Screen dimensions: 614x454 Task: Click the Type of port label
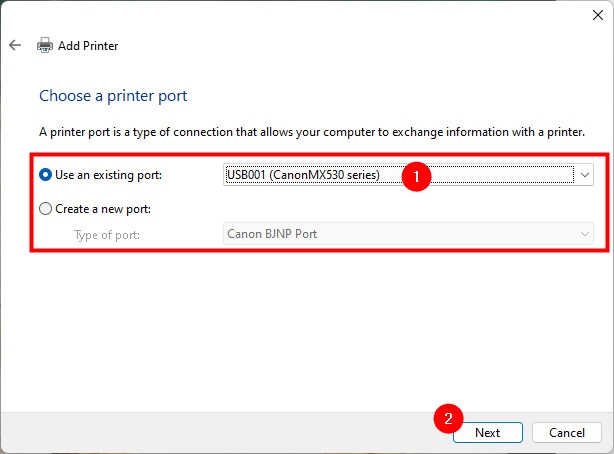(x=107, y=235)
